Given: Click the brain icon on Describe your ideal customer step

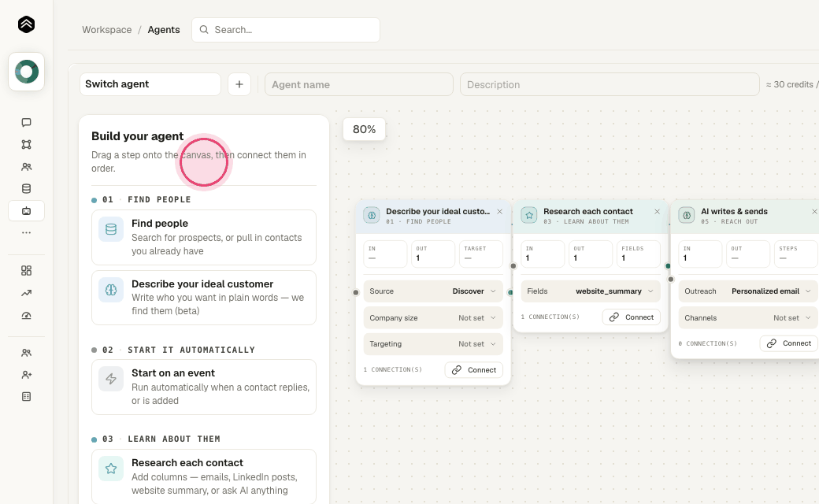Looking at the screenshot, I should [x=111, y=290].
